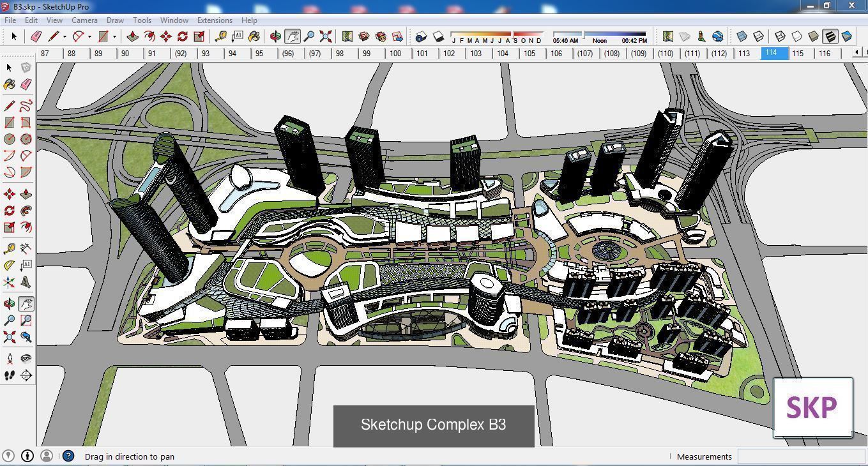This screenshot has width=868, height=466.
Task: Select the Circle tool in the left toolbar
Action: coord(9,139)
